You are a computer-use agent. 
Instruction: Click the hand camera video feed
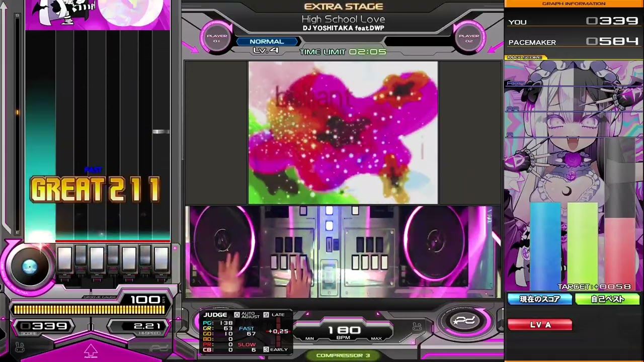[343, 252]
